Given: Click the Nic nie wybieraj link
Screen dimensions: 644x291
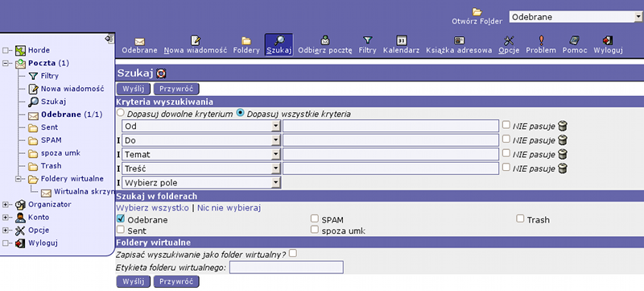Looking at the screenshot, I should click(x=229, y=208).
